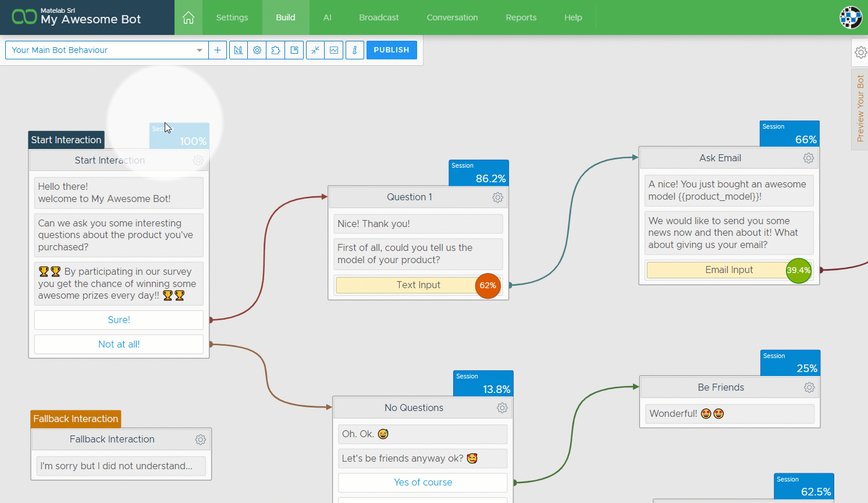This screenshot has height=503, width=868.
Task: Click the Not at all! reply button
Action: [x=119, y=344]
